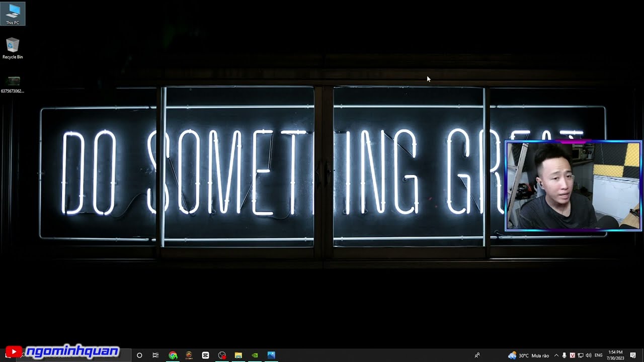Open the volume control in system tray
644x362 pixels.
tap(588, 355)
